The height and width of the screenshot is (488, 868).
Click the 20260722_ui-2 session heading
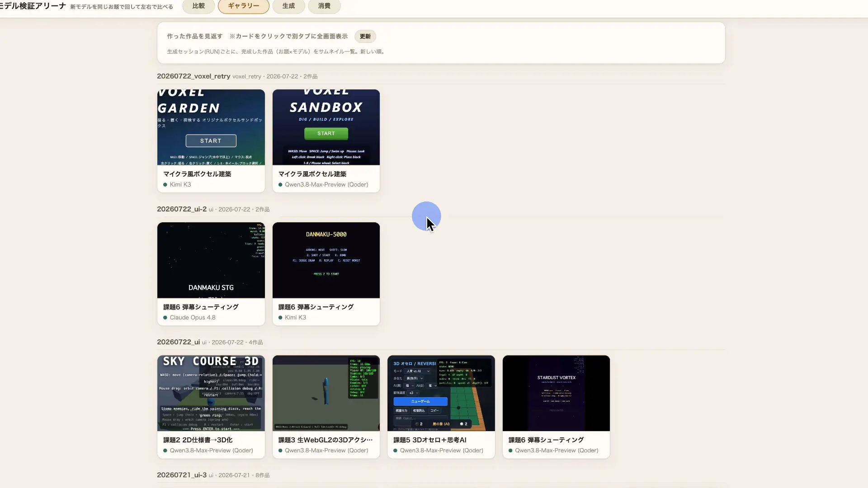point(182,209)
